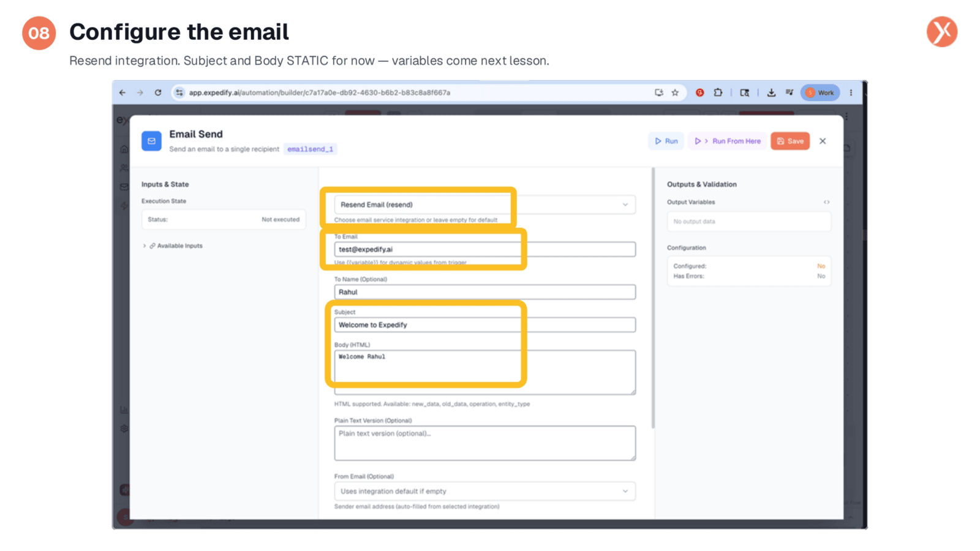Click the Configured No status value
The width and height of the screenshot is (980, 551).
pos(821,266)
